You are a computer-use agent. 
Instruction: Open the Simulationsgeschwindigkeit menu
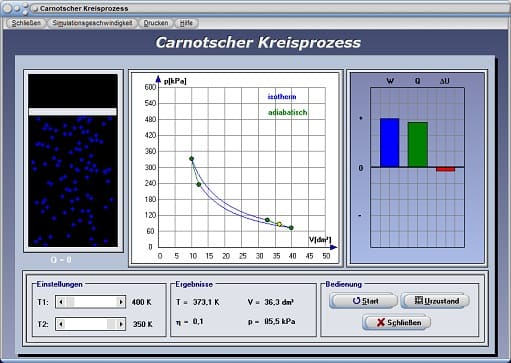[92, 23]
